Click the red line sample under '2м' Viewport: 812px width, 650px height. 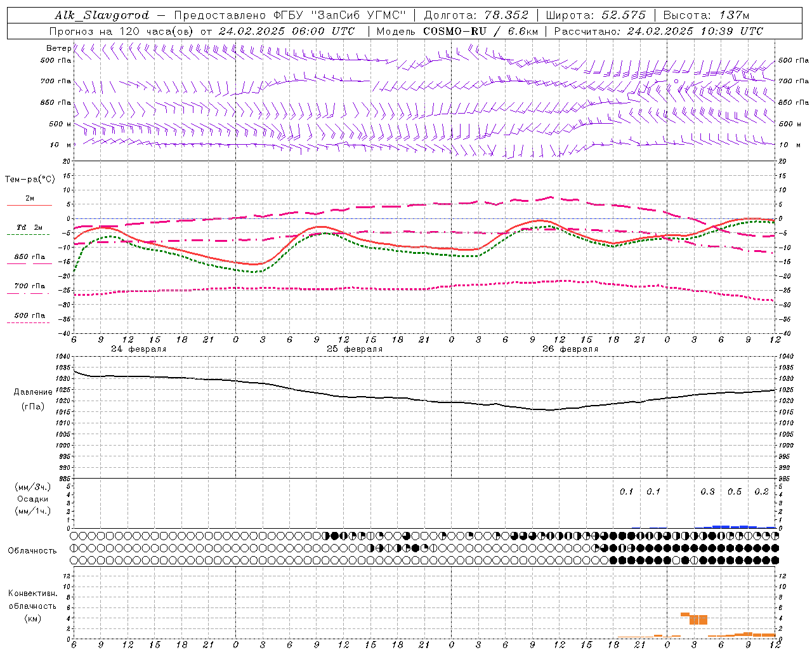click(x=29, y=205)
